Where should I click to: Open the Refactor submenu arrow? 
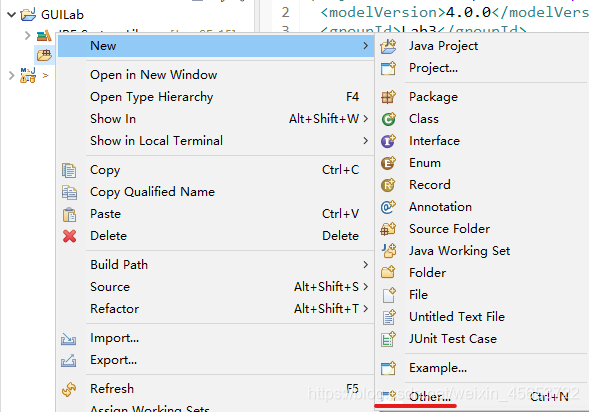coord(365,309)
